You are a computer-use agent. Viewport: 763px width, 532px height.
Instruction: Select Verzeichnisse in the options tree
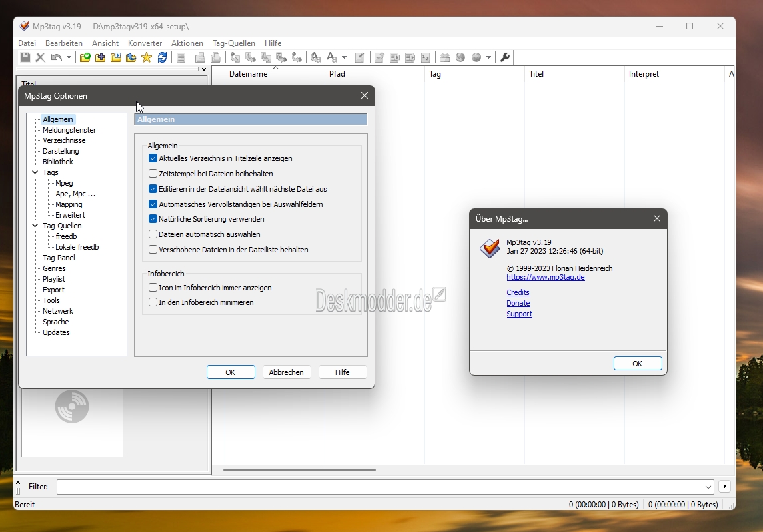[x=64, y=140]
